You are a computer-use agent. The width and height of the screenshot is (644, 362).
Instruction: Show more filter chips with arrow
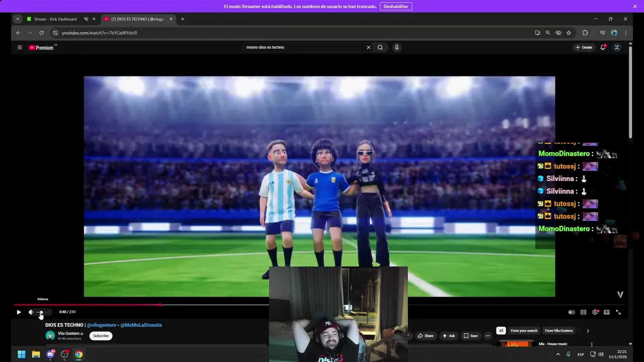coord(588,331)
